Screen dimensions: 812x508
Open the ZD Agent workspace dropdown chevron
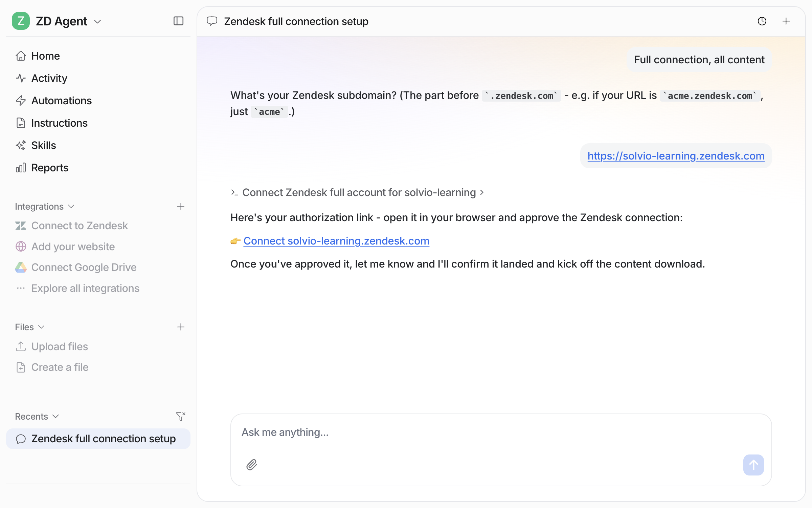[97, 22]
